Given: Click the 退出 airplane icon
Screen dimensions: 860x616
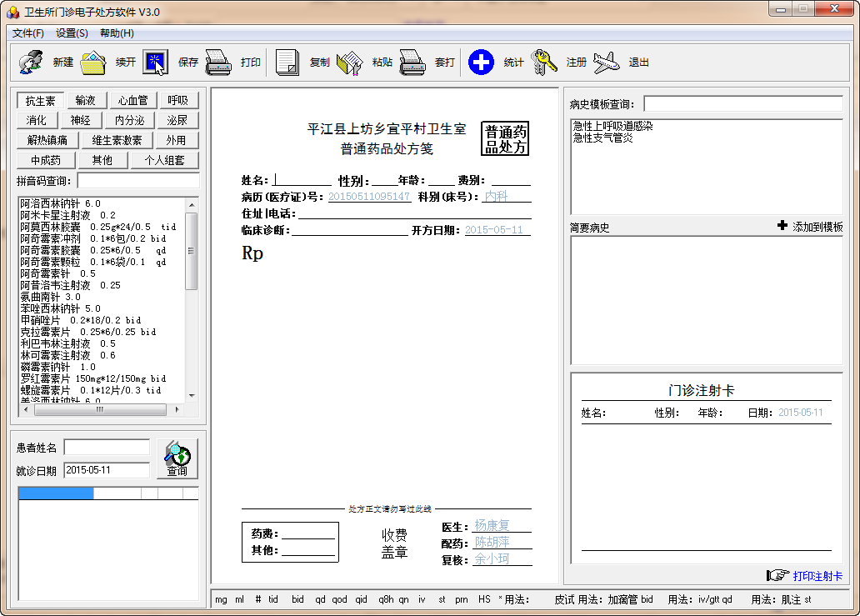Looking at the screenshot, I should pos(607,63).
